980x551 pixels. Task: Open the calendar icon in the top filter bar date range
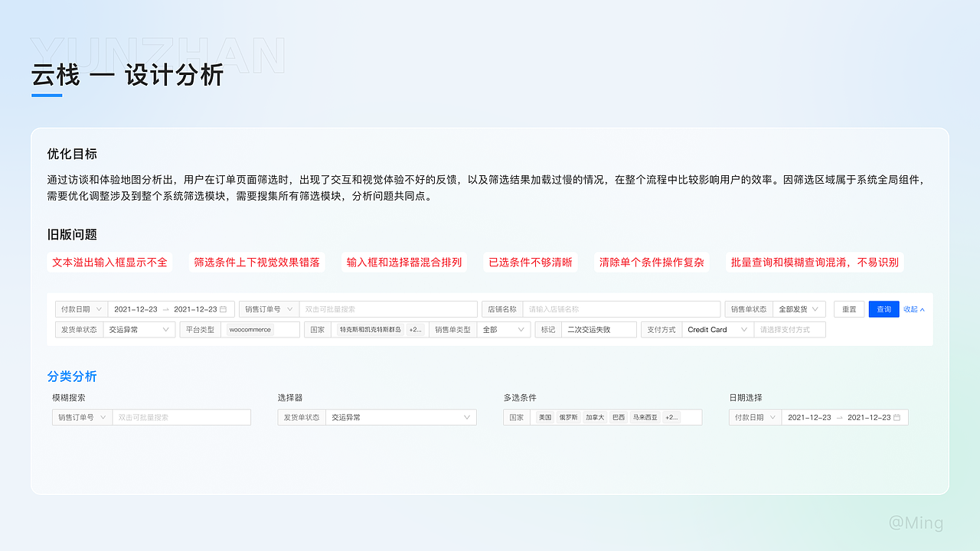coord(224,309)
